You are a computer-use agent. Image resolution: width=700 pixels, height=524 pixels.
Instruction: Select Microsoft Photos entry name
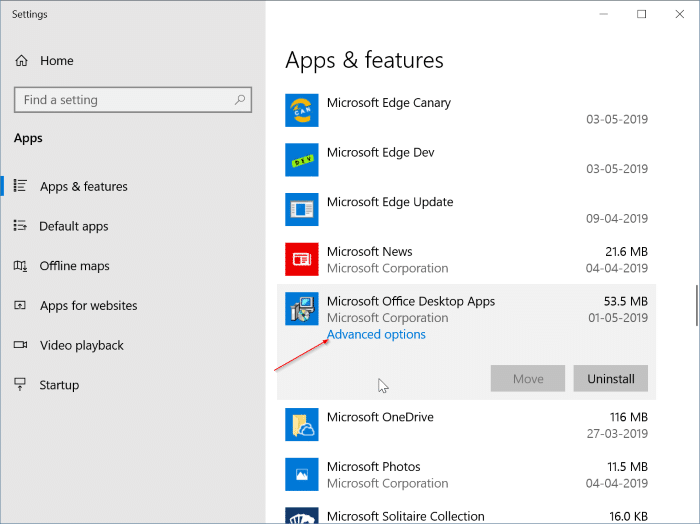[374, 466]
